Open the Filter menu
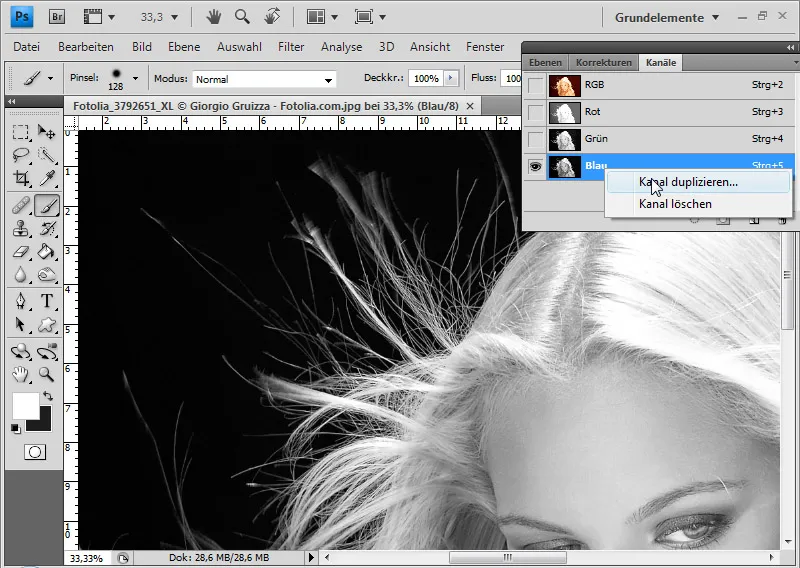Screen dimensions: 800x568 point(291,47)
